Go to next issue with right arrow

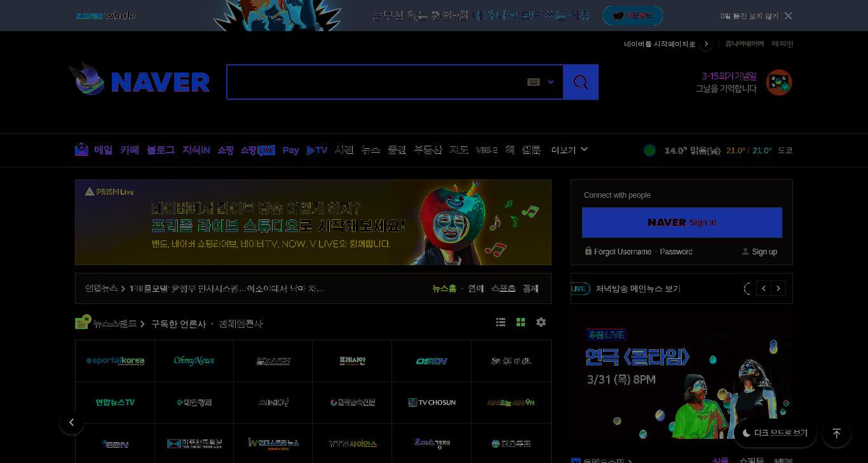click(x=778, y=288)
